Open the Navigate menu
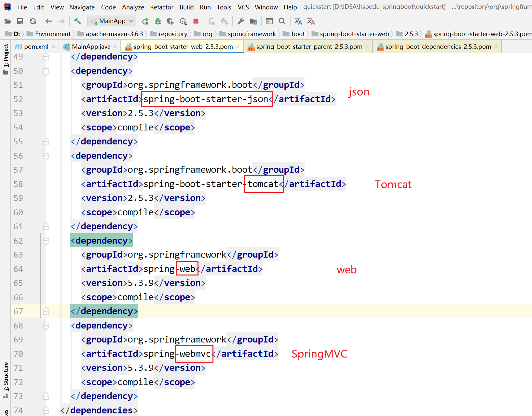Viewport: 532px width, 416px height. [82, 7]
